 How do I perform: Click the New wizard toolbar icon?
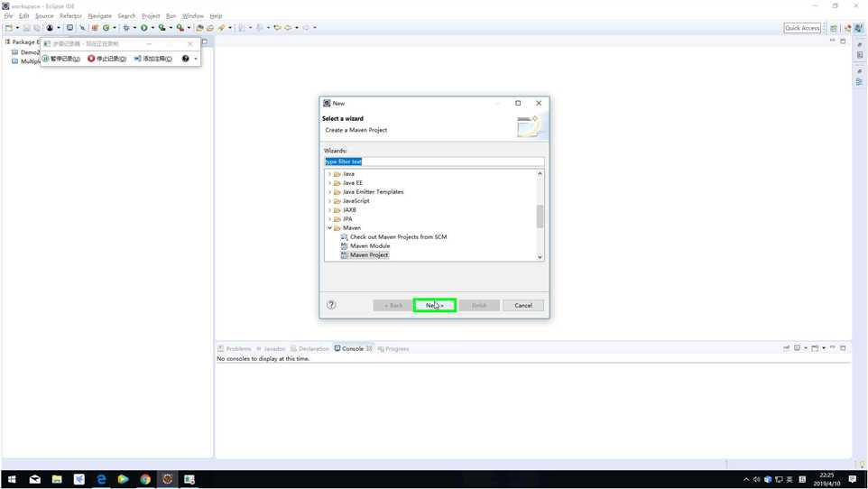pyautogui.click(x=8, y=28)
